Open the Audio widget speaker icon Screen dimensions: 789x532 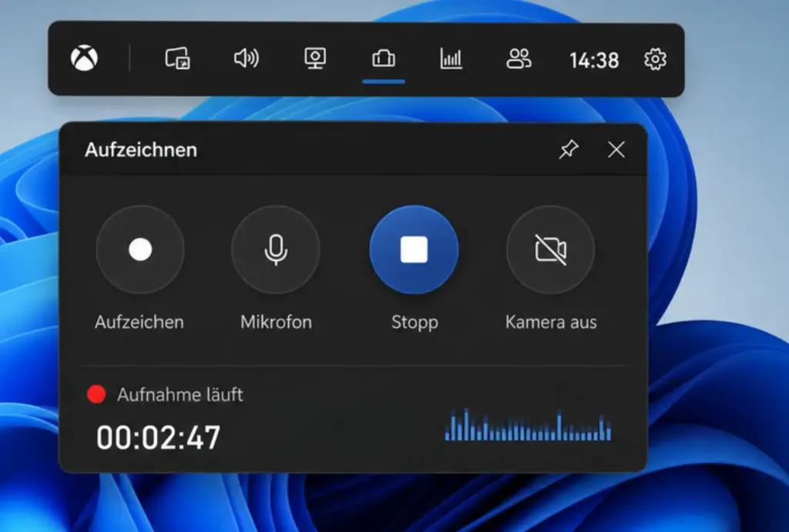pyautogui.click(x=247, y=59)
